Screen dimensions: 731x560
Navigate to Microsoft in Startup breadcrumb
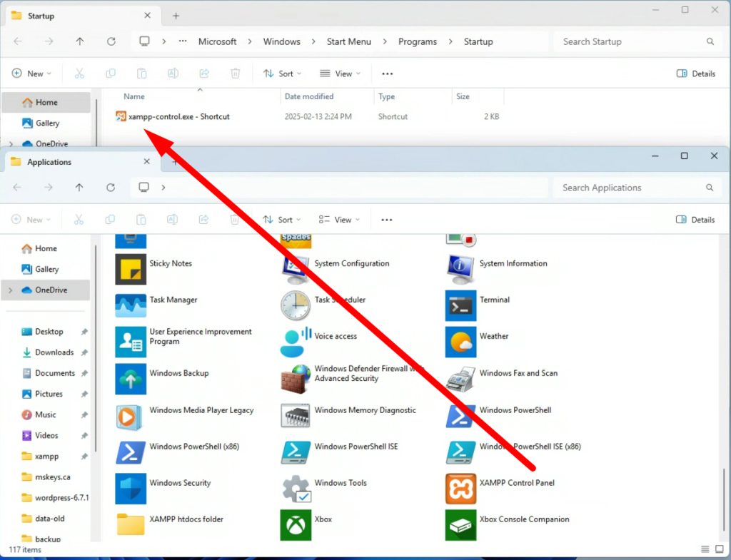click(x=217, y=41)
